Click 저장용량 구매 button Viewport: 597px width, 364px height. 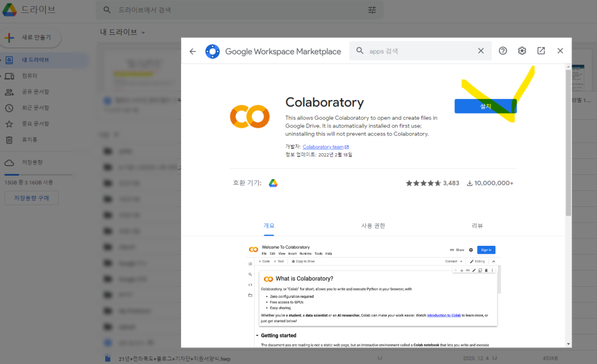32,198
